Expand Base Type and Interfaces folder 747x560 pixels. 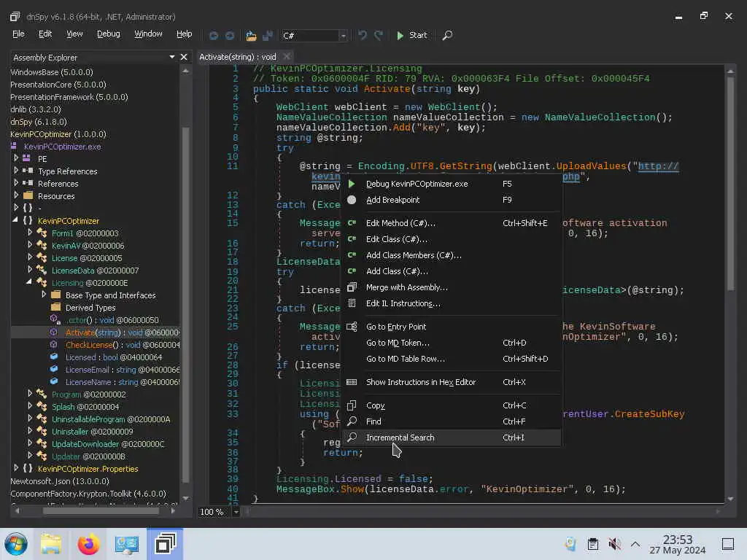pos(44,295)
